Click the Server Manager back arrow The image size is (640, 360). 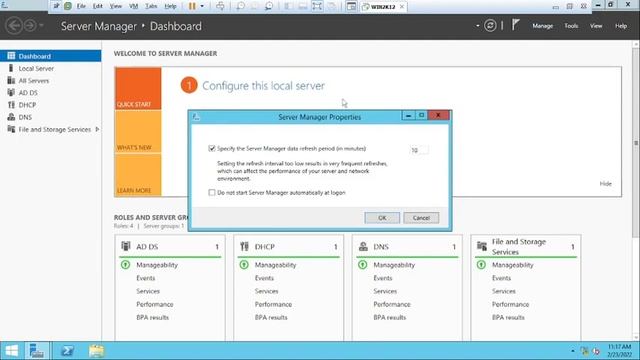(x=14, y=26)
